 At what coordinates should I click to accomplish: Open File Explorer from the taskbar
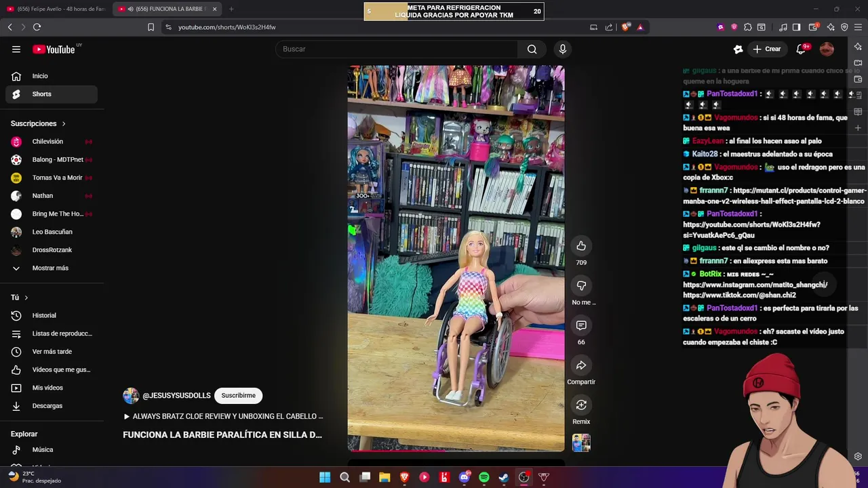pyautogui.click(x=384, y=477)
